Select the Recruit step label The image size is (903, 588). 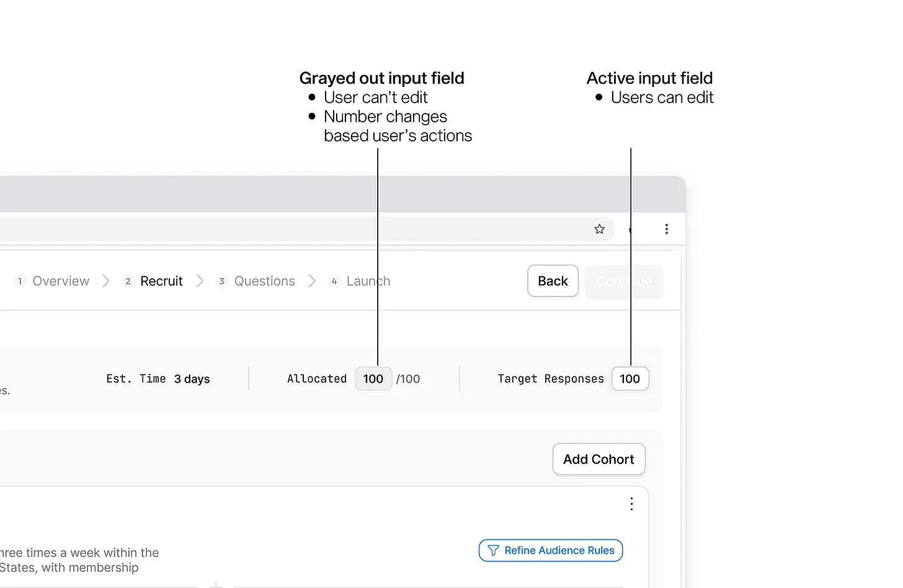click(161, 282)
